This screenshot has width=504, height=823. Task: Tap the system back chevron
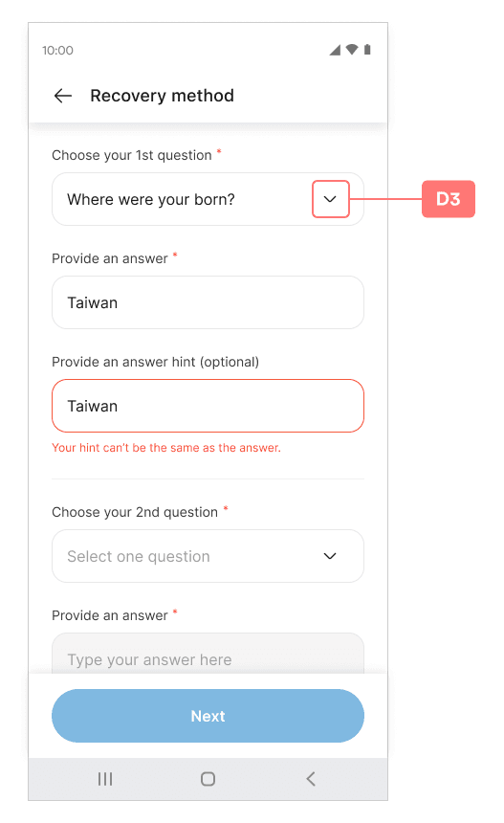coord(311,779)
